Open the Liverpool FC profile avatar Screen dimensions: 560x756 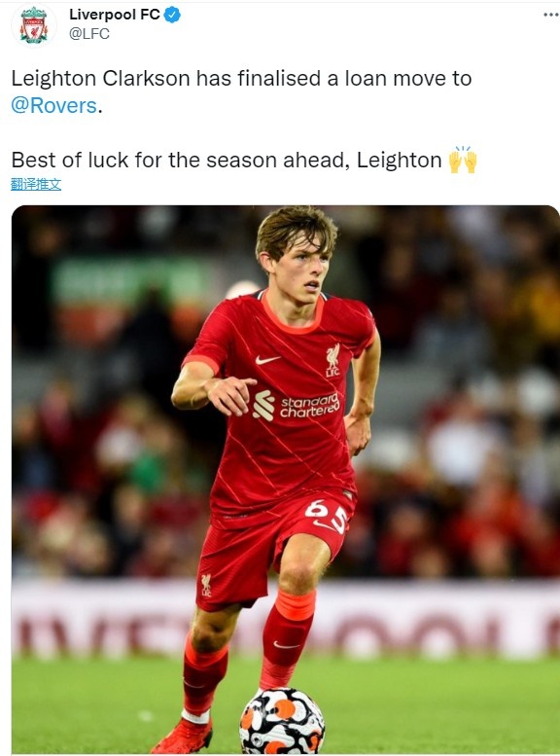click(x=34, y=25)
